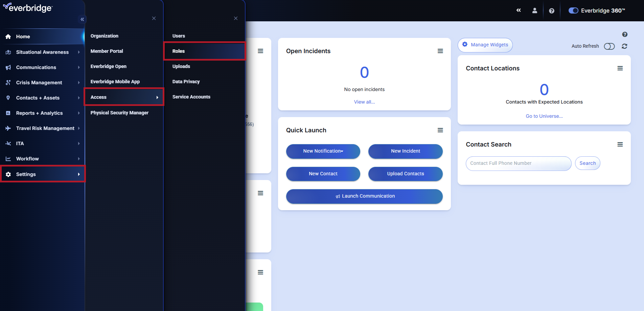
Task: Expand the Communications menu arrow
Action: point(79,67)
